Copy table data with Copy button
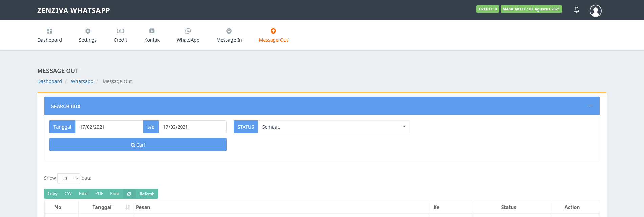This screenshot has width=644, height=217. [52, 194]
